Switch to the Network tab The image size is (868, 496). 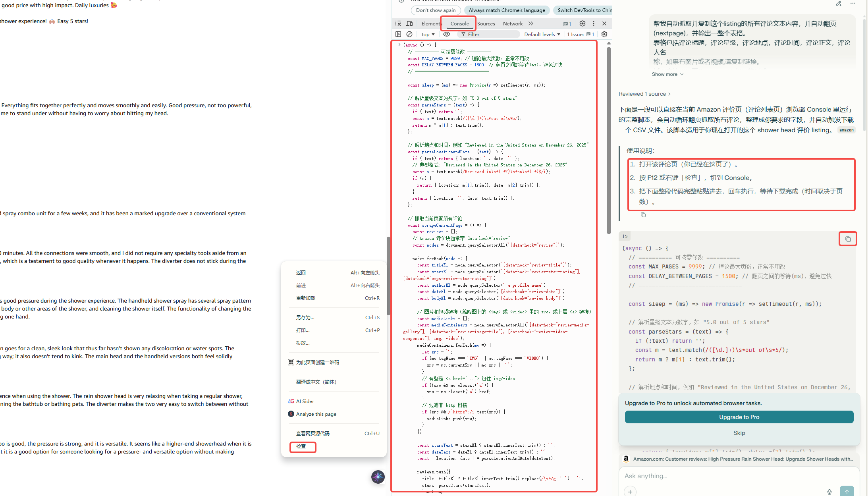(513, 23)
